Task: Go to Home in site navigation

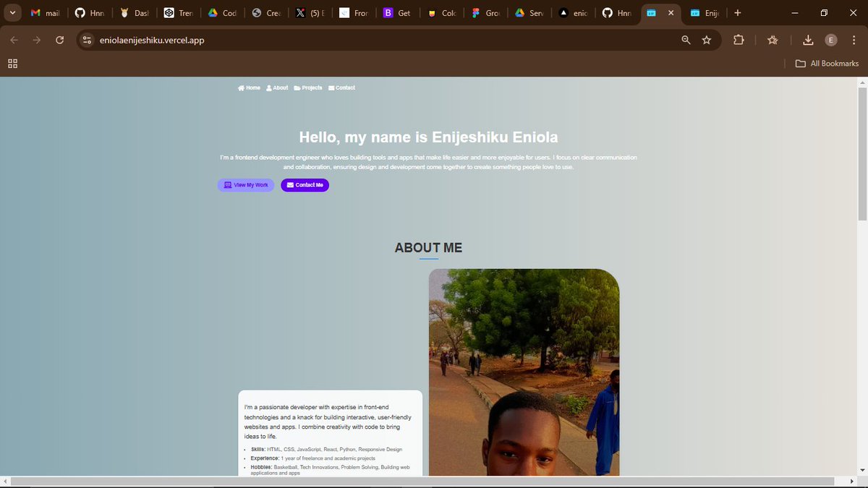Action: 249,88
